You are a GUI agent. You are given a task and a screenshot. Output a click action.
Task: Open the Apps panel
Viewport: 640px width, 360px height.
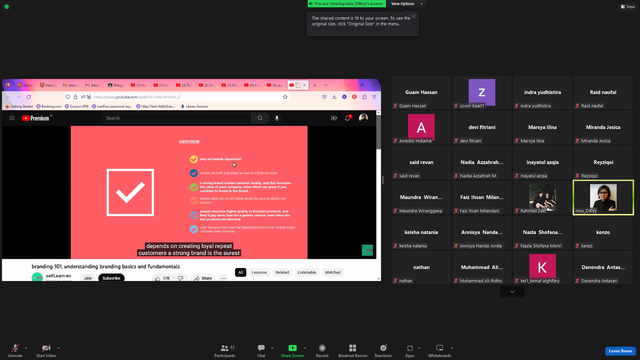pos(410,350)
